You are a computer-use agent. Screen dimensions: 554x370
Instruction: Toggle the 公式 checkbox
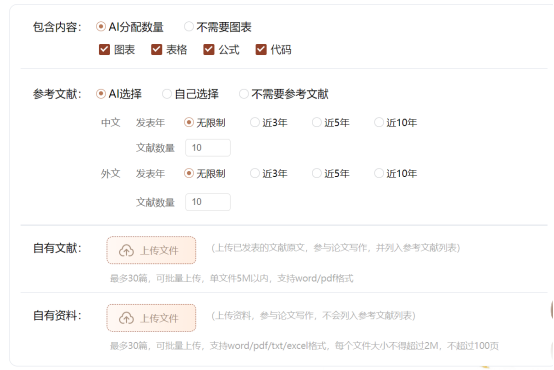coord(208,49)
